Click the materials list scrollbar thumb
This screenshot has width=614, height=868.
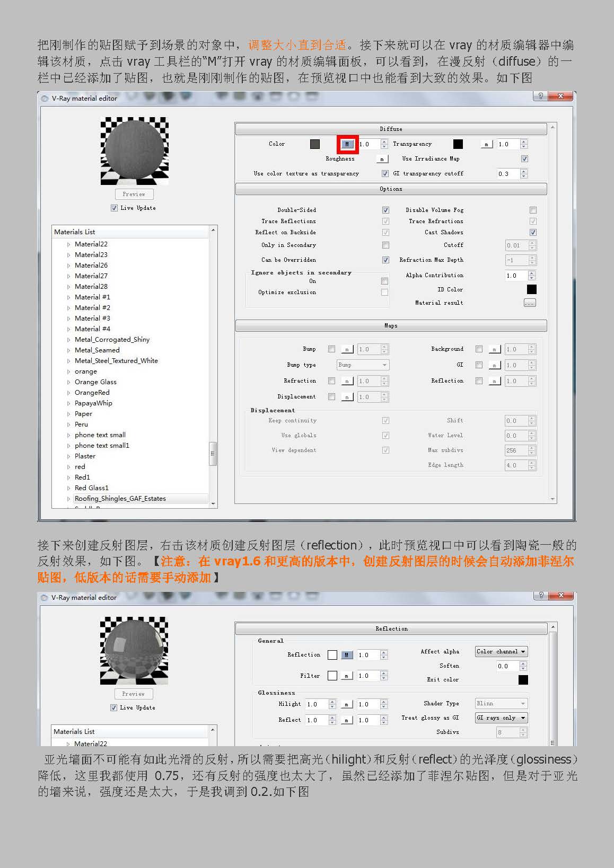coord(213,454)
